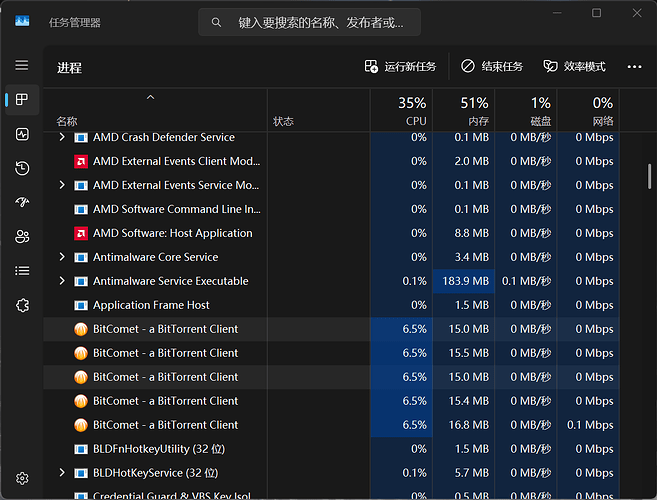Expand Antimalware Service Executable process

(62, 281)
